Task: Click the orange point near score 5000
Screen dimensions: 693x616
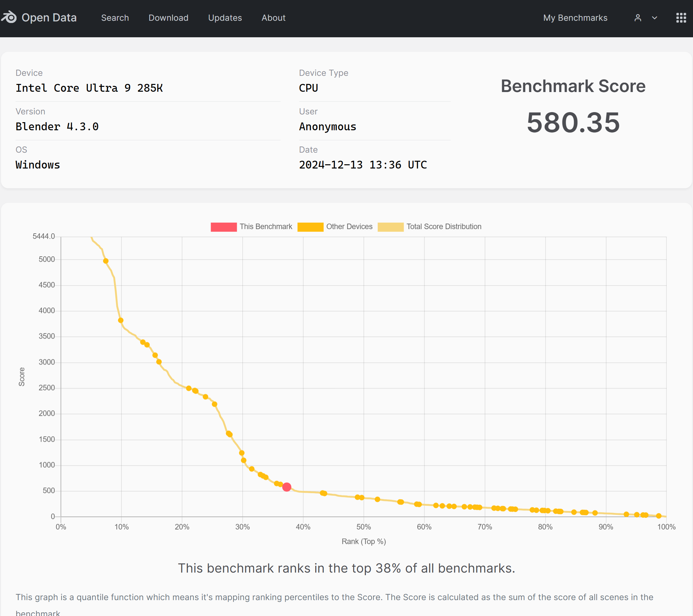Action: point(106,261)
